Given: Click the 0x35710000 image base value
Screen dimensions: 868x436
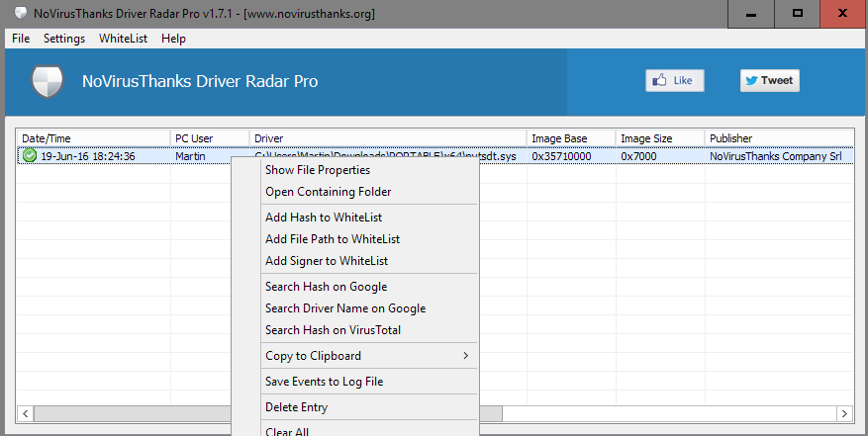Looking at the screenshot, I should point(561,156).
